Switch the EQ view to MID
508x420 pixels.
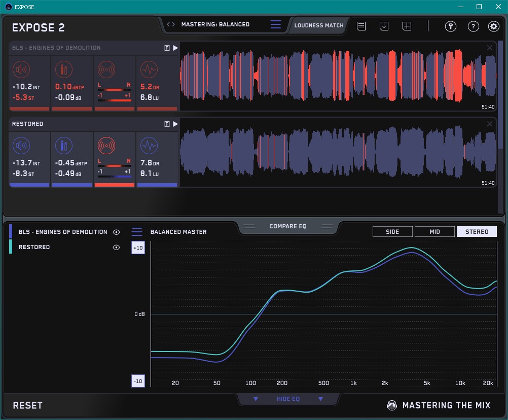434,232
